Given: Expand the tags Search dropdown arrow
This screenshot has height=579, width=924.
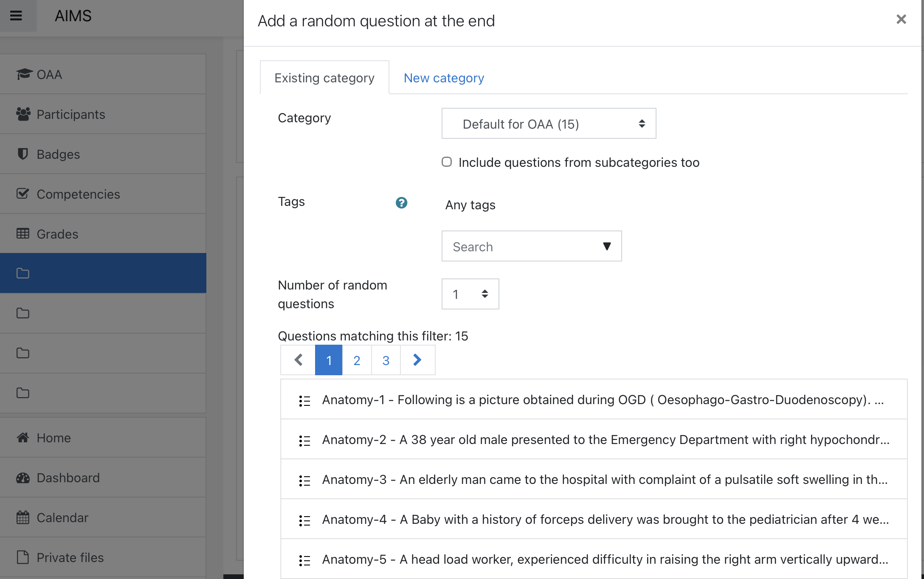Looking at the screenshot, I should tap(607, 246).
